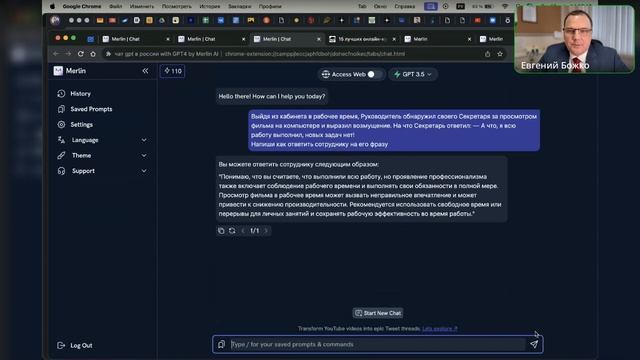
Task: Click the user message starting 'Выйдя из кабинета'
Action: 394,130
